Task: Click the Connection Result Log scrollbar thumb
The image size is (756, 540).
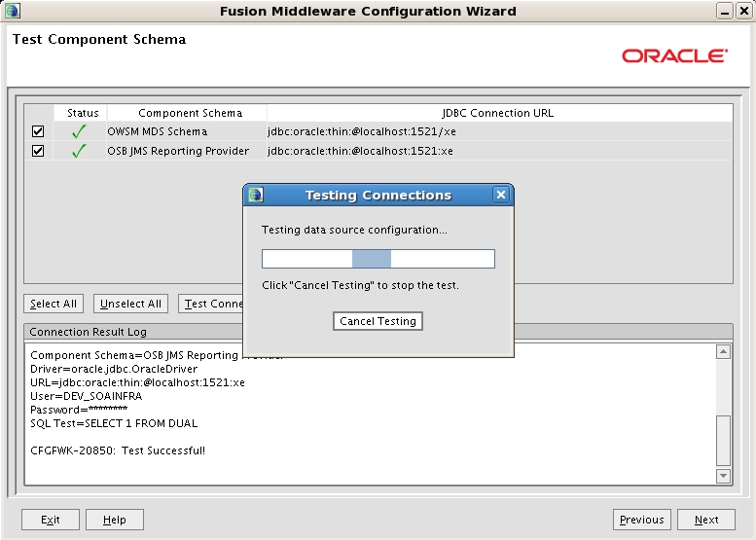Action: click(723, 440)
